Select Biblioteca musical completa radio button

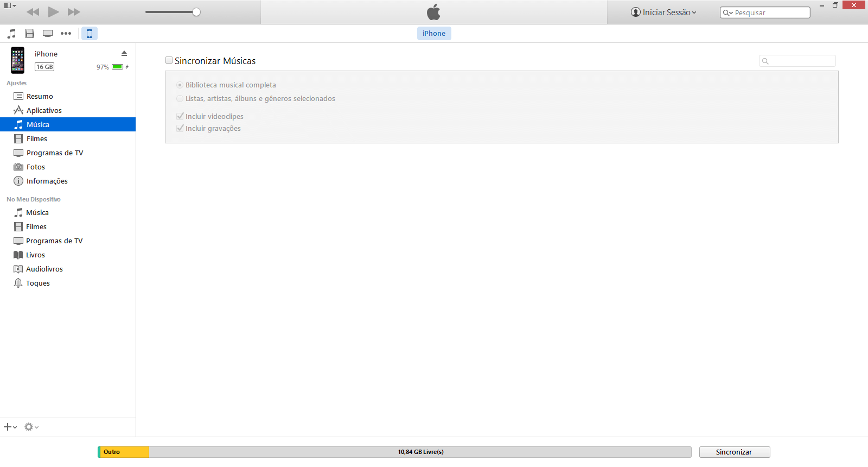click(180, 85)
